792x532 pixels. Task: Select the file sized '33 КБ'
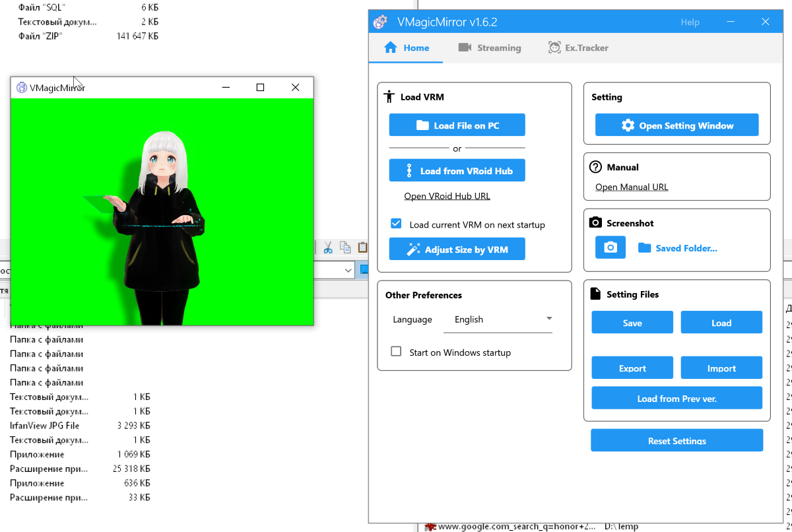click(x=140, y=497)
